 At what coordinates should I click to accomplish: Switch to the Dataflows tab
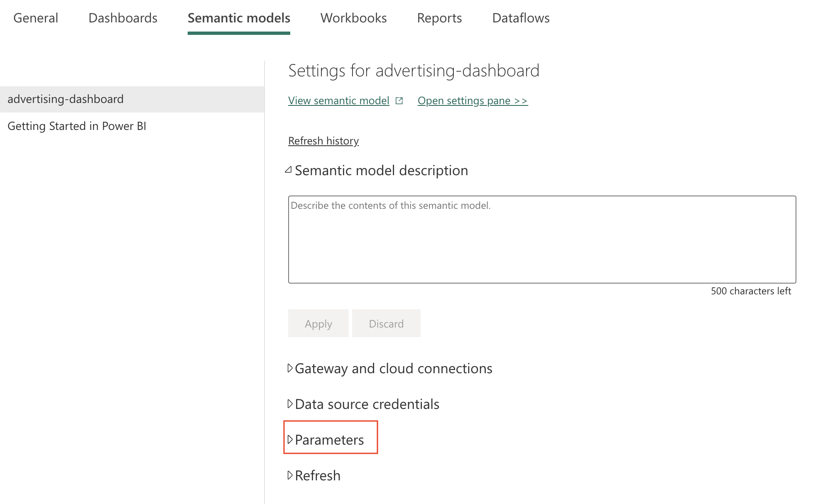click(x=521, y=18)
